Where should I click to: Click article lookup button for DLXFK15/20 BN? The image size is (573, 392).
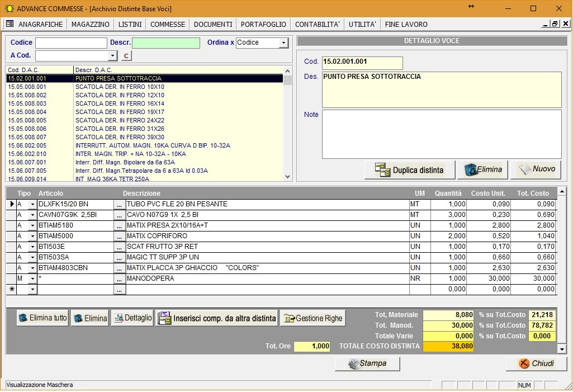(119, 205)
